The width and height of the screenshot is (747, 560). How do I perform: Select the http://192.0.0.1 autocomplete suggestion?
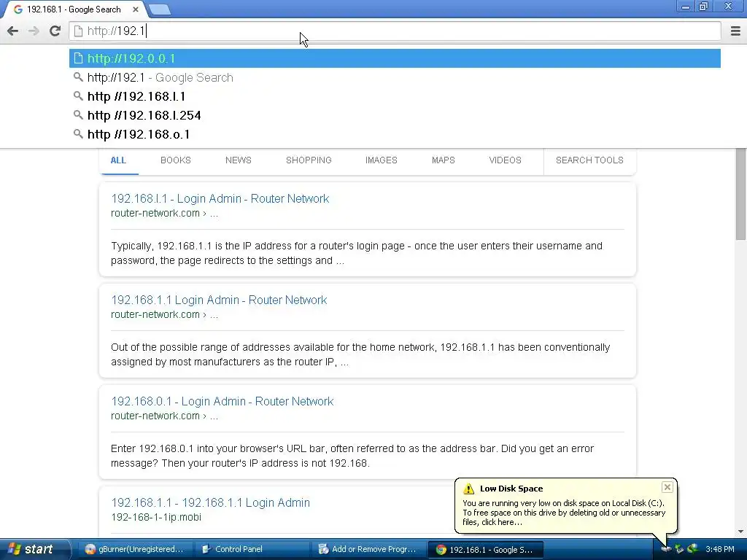[395, 58]
